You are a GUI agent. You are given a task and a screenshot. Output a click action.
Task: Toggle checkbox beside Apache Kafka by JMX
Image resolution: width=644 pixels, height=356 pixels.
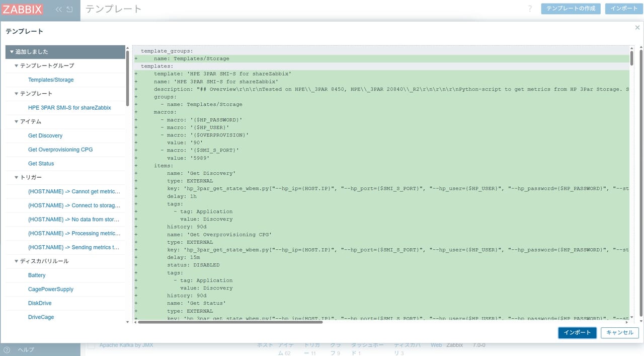[x=91, y=345]
